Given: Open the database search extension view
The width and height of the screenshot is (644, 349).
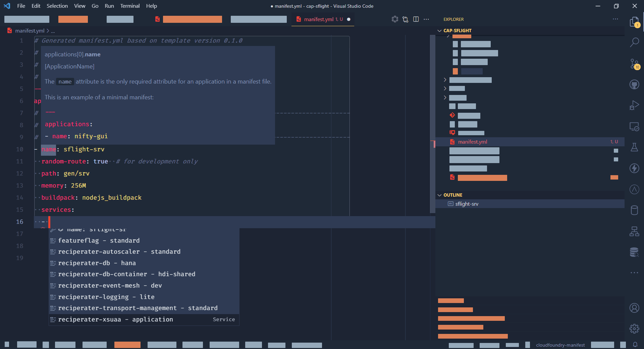Looking at the screenshot, I should [x=634, y=252].
